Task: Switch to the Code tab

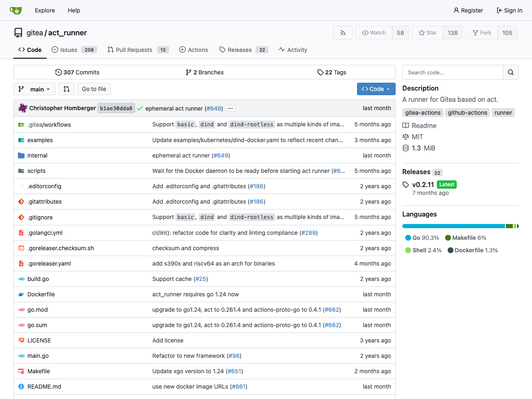Action: pyautogui.click(x=30, y=50)
